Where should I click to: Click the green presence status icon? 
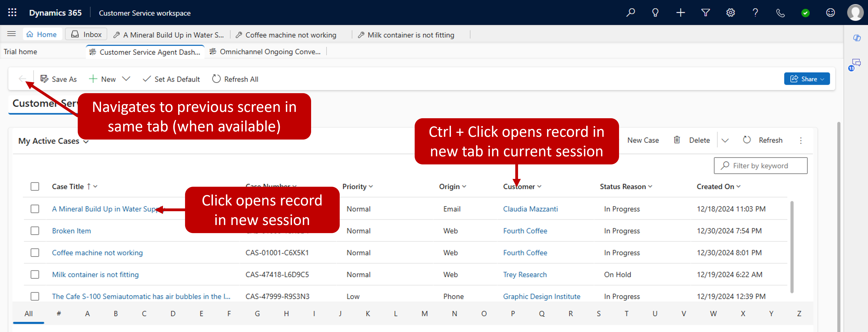pos(805,13)
